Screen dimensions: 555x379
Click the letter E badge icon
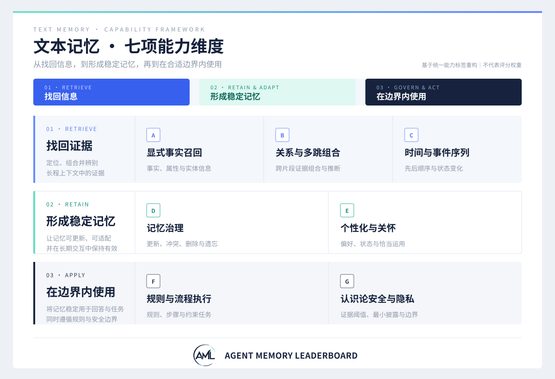347,211
